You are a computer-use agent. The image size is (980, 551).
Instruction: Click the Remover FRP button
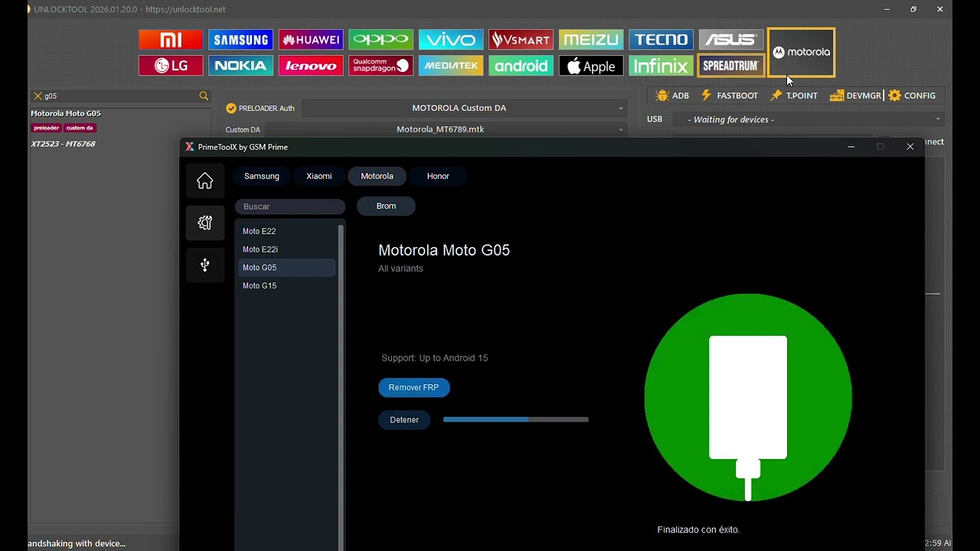click(413, 387)
